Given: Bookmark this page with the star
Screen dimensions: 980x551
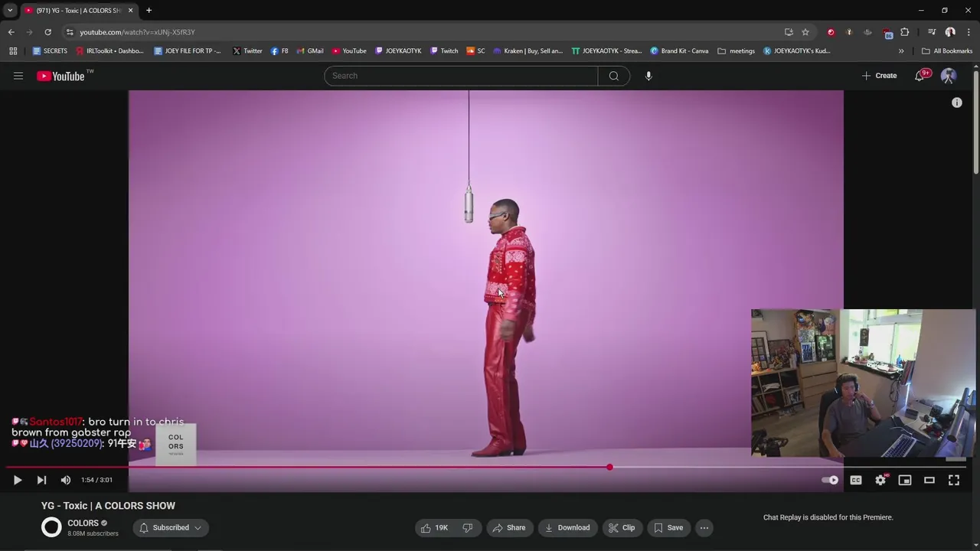Looking at the screenshot, I should tap(805, 32).
